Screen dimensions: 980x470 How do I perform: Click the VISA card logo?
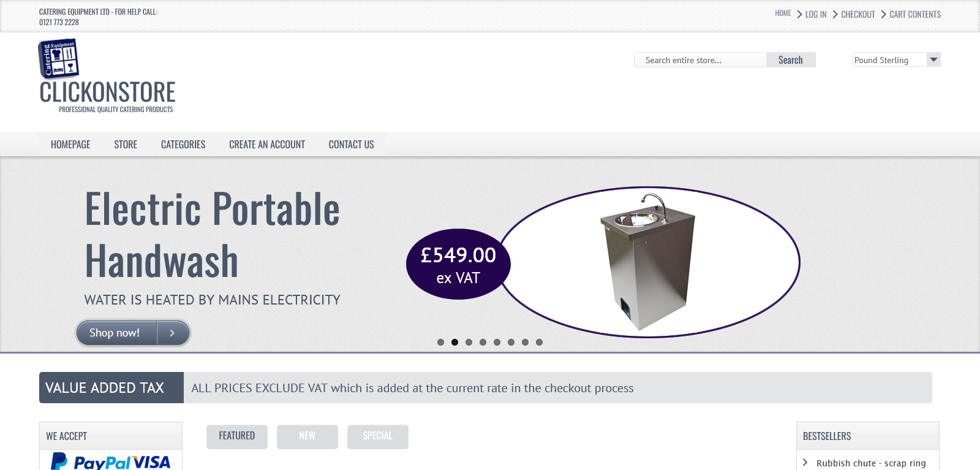coord(152,462)
